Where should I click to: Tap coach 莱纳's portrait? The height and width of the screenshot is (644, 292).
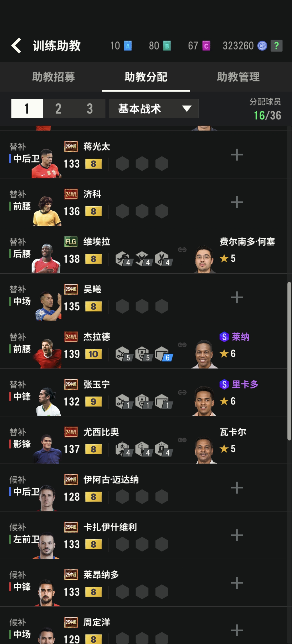click(204, 354)
